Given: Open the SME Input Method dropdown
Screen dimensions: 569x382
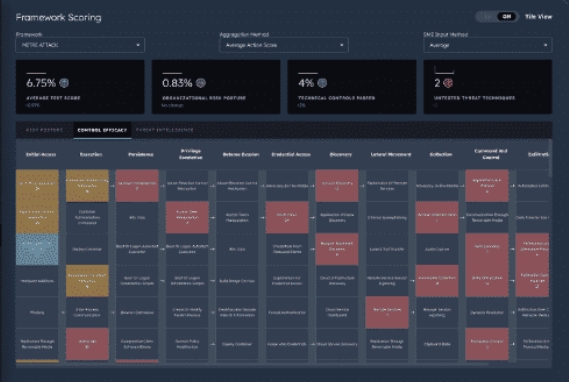Looking at the screenshot, I should click(x=488, y=45).
